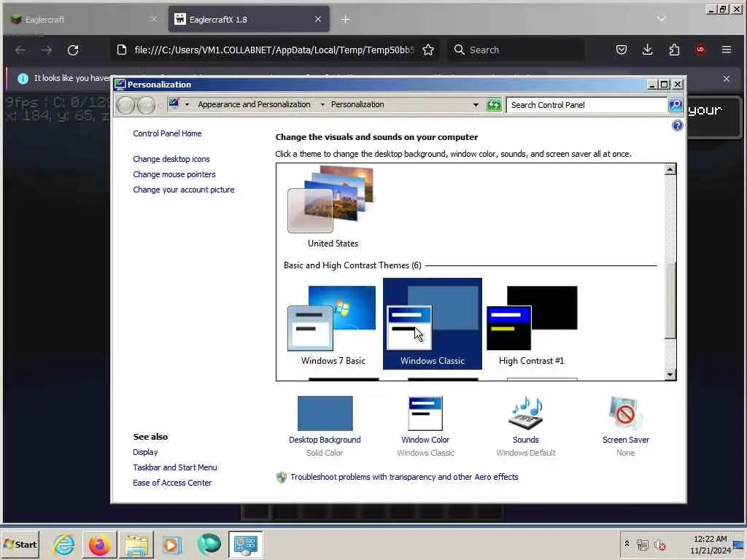747x560 pixels.
Task: Expand Appearance and Personalization breadcrumb arrow
Action: tap(322, 104)
